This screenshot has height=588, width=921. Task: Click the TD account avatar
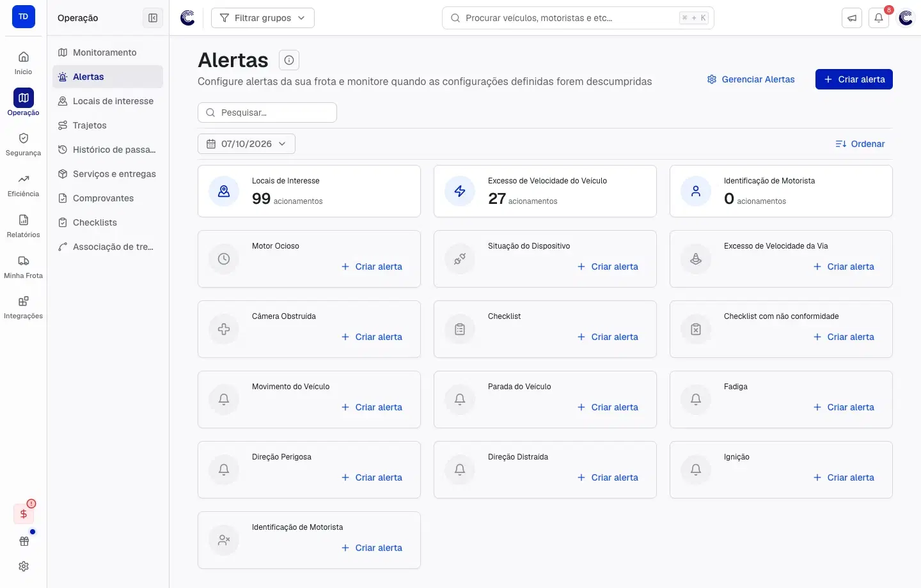pyautogui.click(x=24, y=17)
